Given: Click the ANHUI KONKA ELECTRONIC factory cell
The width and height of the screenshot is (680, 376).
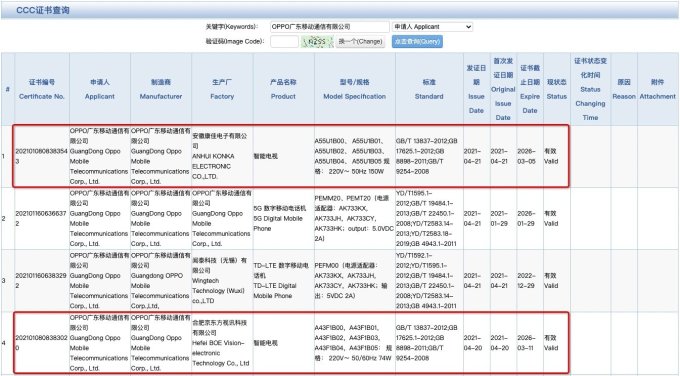Looking at the screenshot, I should tap(222, 156).
